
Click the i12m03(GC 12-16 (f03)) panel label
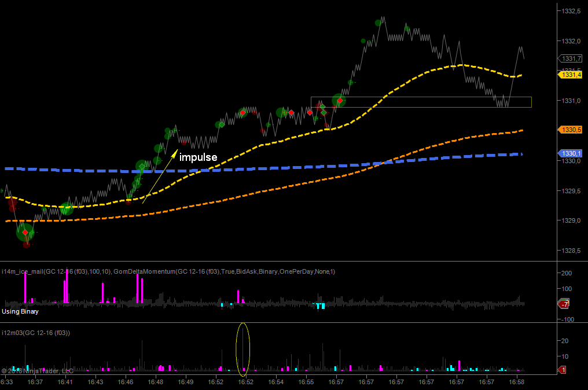(36, 333)
